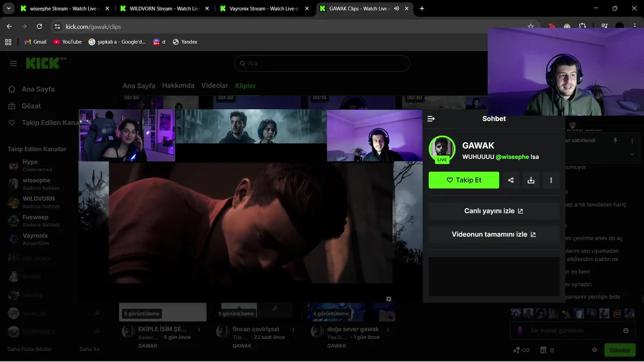Collapse channel list with Daha Az

point(90,349)
